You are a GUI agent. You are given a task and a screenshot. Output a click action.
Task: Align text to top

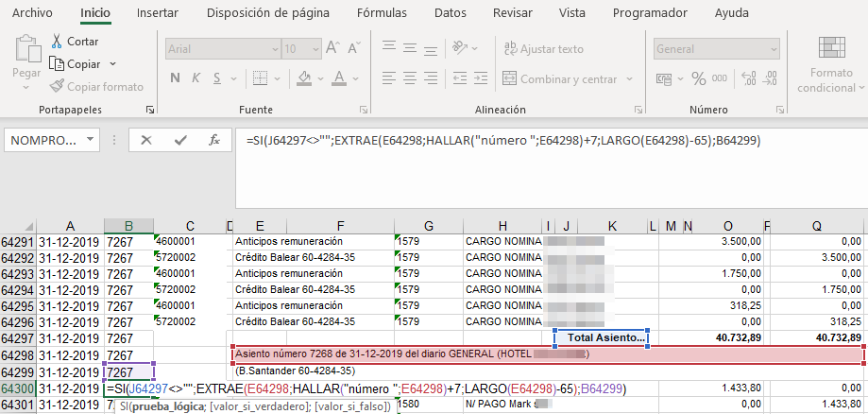click(x=389, y=47)
